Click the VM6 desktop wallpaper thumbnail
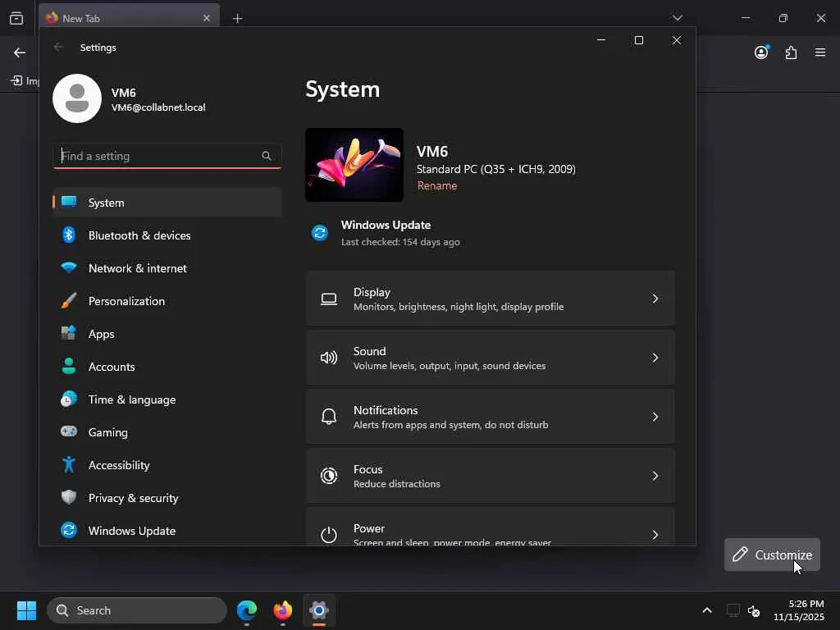Viewport: 840px width, 630px height. click(354, 165)
